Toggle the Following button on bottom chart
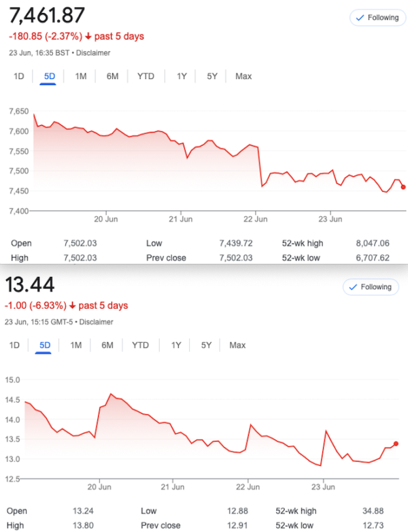 click(x=371, y=287)
